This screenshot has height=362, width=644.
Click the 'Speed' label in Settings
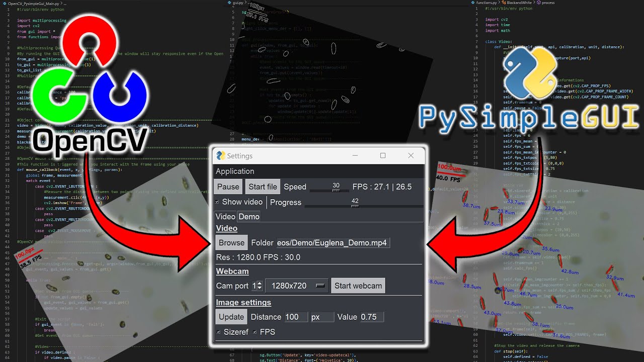pos(295,187)
